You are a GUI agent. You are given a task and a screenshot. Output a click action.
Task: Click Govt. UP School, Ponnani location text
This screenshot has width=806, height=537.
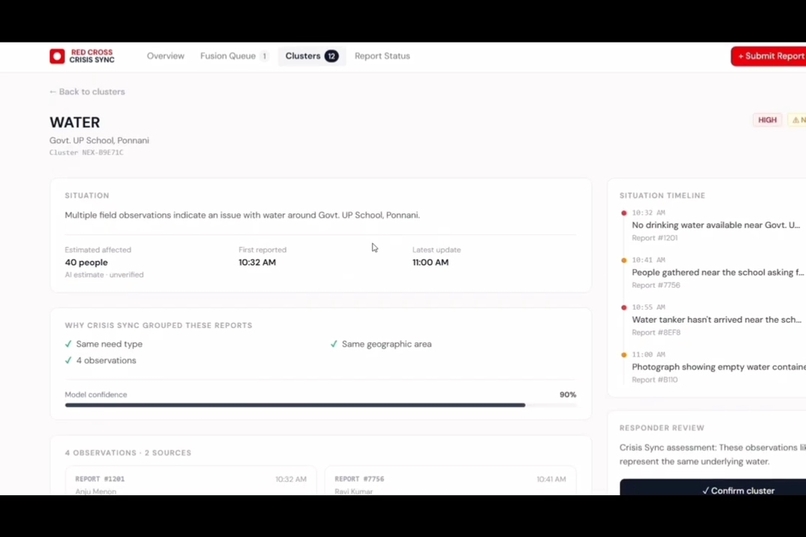point(99,140)
